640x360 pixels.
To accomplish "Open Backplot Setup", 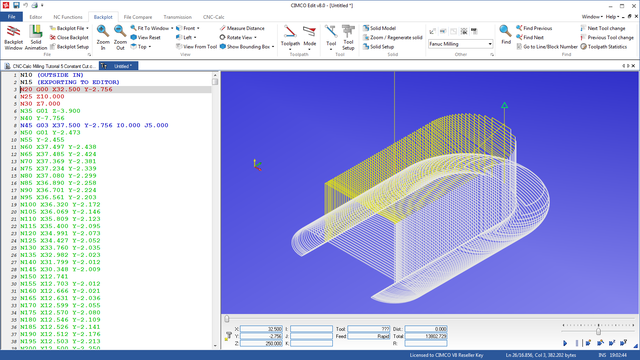I will (69, 47).
